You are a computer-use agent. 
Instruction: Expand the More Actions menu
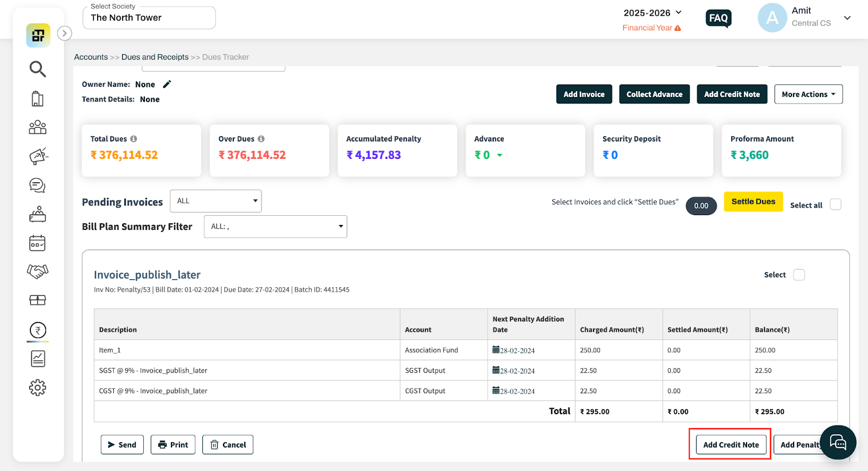(808, 94)
